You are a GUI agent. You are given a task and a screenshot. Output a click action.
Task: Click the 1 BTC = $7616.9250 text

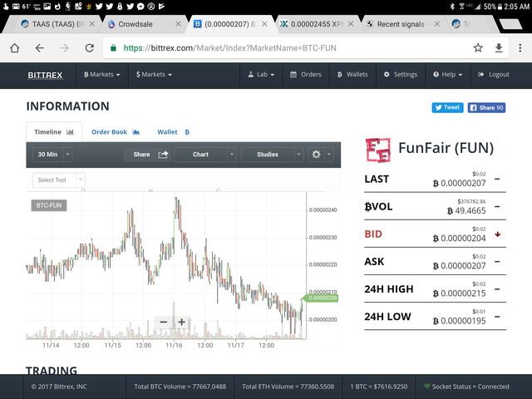pos(379,387)
